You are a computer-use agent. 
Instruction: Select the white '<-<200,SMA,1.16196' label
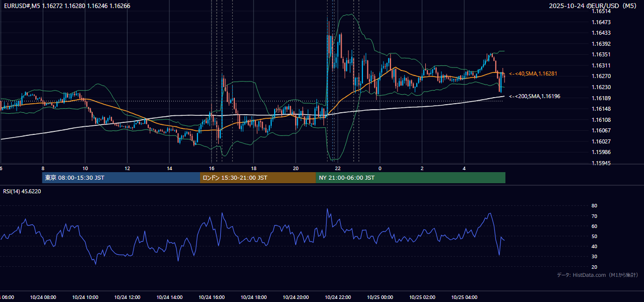tap(534, 96)
